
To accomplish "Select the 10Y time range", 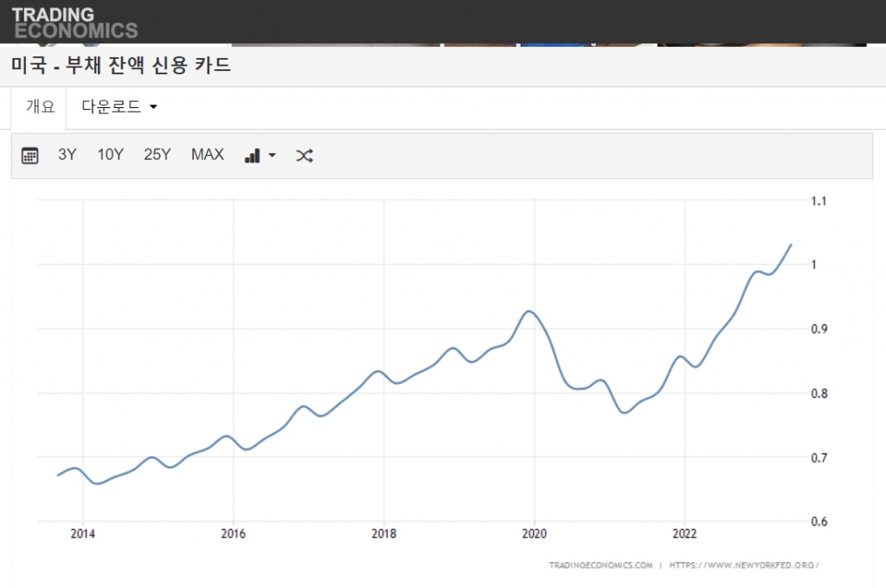I will pos(110,155).
